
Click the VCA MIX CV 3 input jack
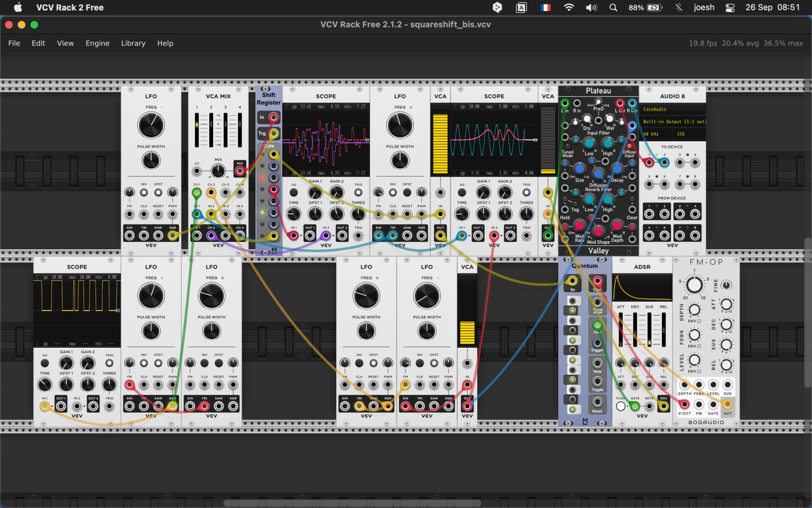click(x=226, y=193)
